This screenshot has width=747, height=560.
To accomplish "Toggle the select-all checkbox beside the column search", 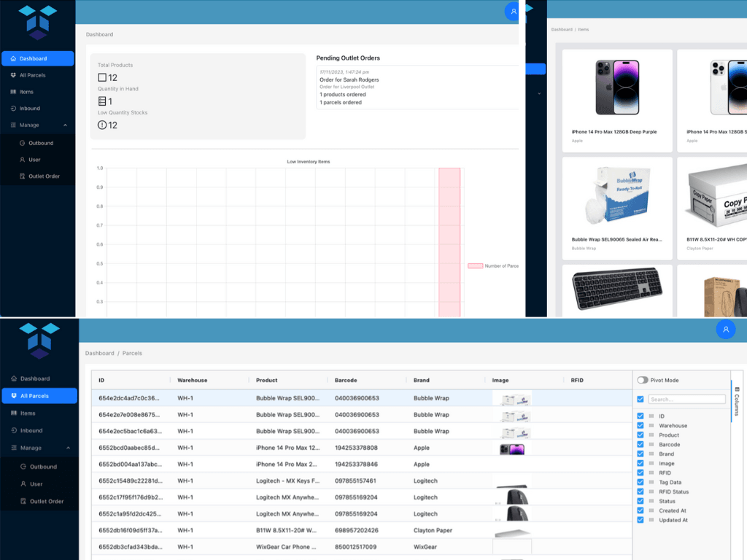I will pos(640,400).
